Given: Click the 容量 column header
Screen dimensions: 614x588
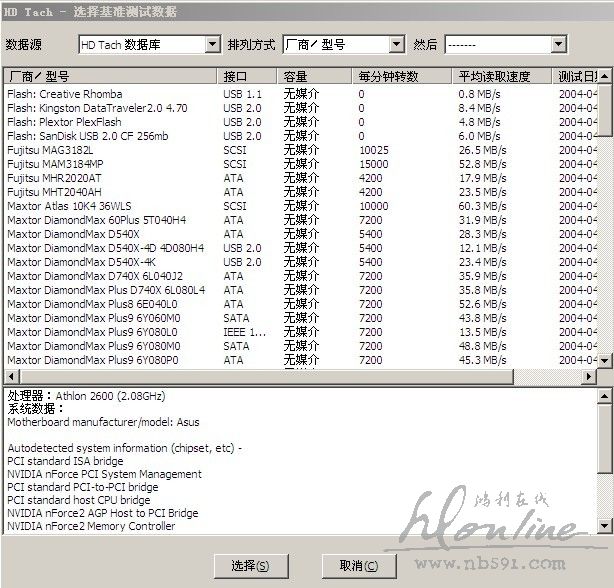Looking at the screenshot, I should [x=315, y=76].
